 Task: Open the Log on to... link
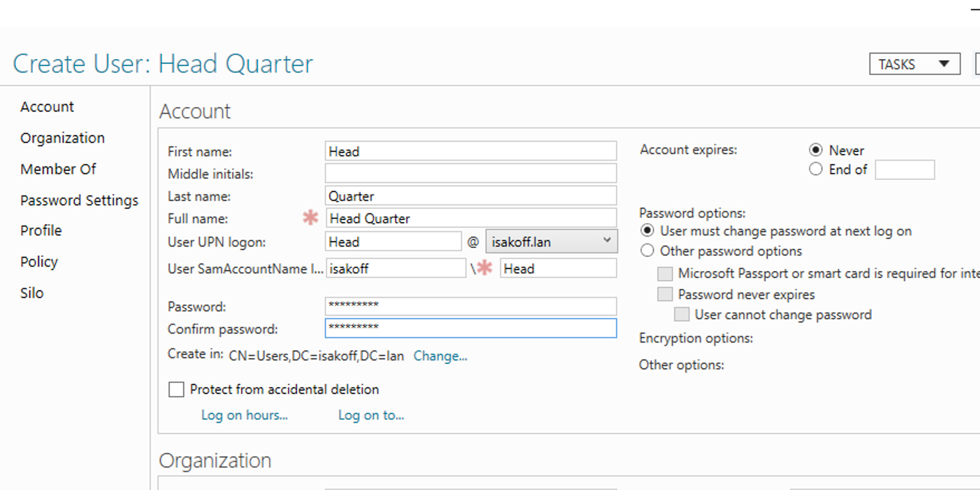click(x=371, y=415)
